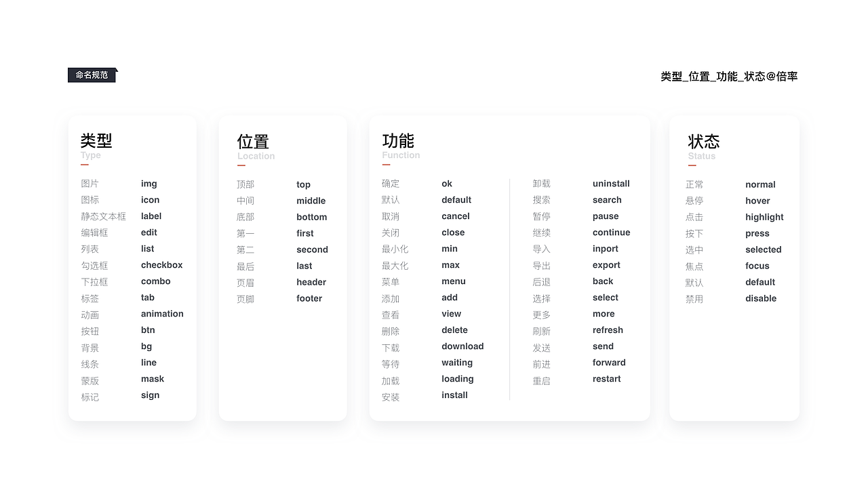The height and width of the screenshot is (488, 868).
Task: Click the 'sign' entry
Action: coord(151,395)
